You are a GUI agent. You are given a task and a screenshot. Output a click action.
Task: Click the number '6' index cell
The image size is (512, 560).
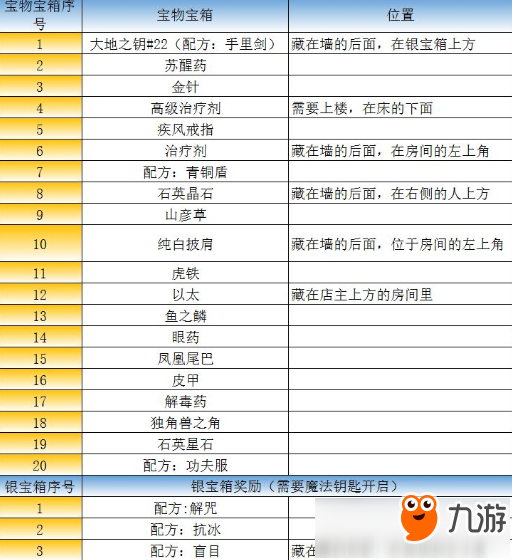(x=41, y=151)
